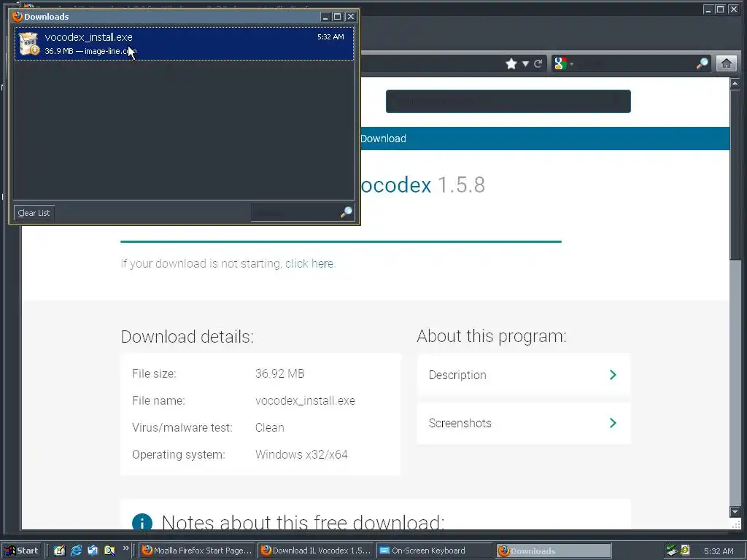Close the main Firefox browser window
Image resolution: width=747 pixels, height=560 pixels.
[x=733, y=9]
